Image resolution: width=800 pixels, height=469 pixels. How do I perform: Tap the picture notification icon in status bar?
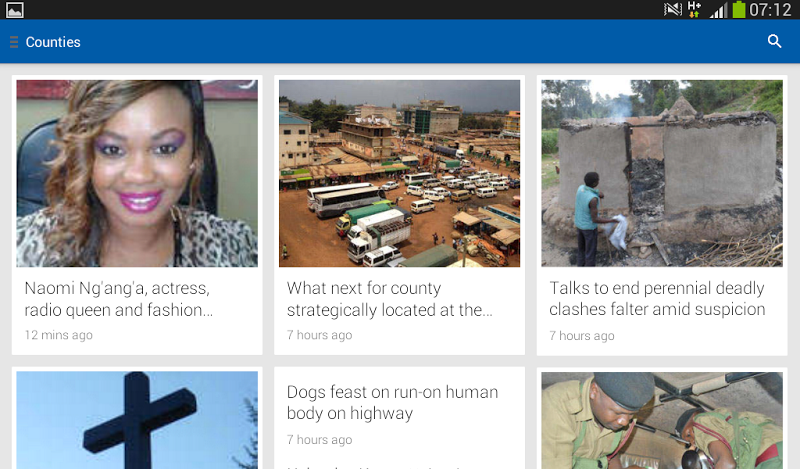14,10
